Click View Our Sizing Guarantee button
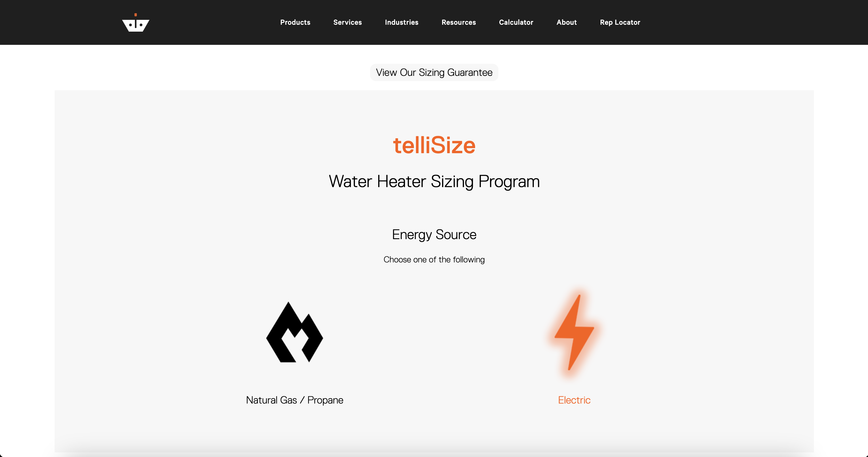The image size is (868, 457). (434, 72)
